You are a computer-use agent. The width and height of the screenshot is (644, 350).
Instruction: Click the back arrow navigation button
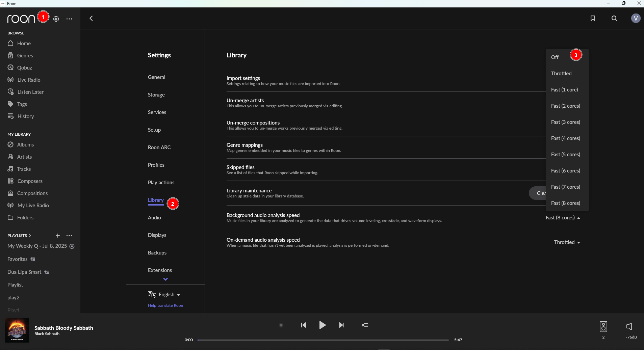coord(91,18)
